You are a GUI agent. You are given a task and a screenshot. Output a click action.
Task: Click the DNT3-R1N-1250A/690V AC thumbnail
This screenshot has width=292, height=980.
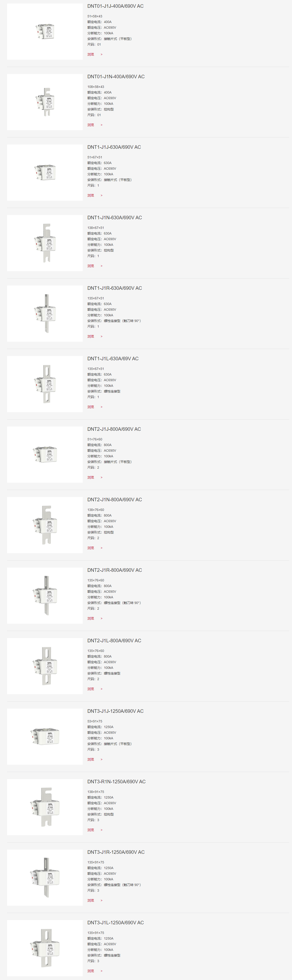click(x=45, y=807)
